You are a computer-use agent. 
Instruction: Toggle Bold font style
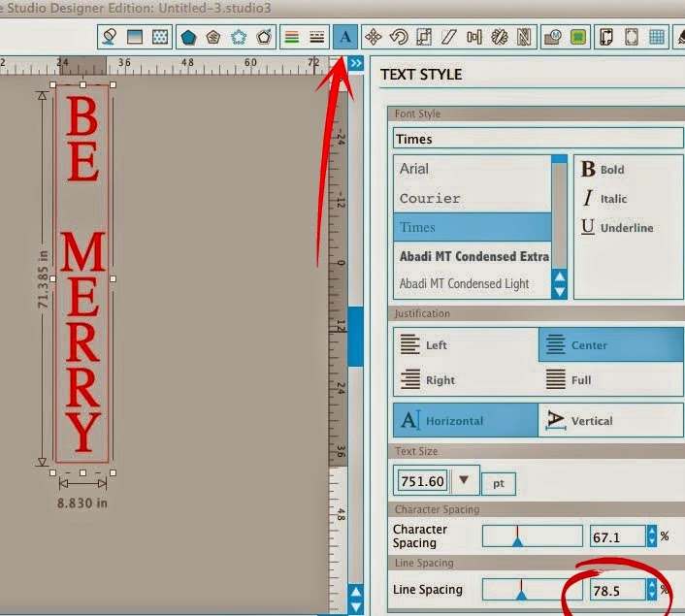603,169
